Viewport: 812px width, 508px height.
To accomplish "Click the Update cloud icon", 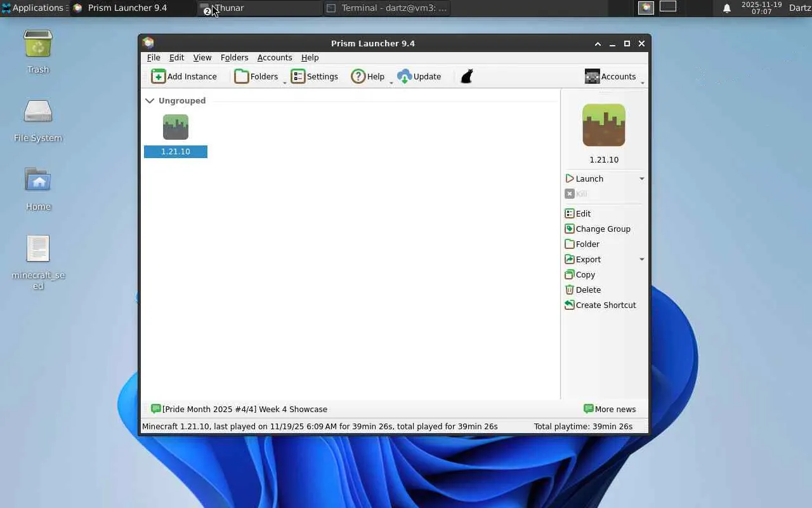I will tap(404, 77).
